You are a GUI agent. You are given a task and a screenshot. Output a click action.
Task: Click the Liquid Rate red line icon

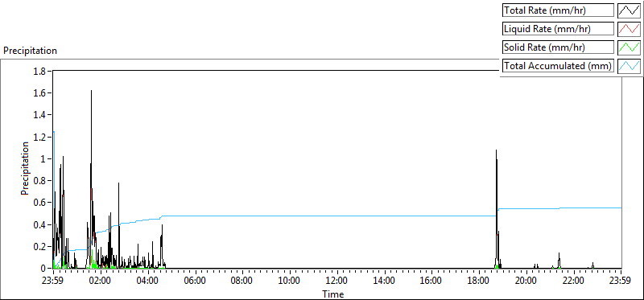[x=630, y=29]
